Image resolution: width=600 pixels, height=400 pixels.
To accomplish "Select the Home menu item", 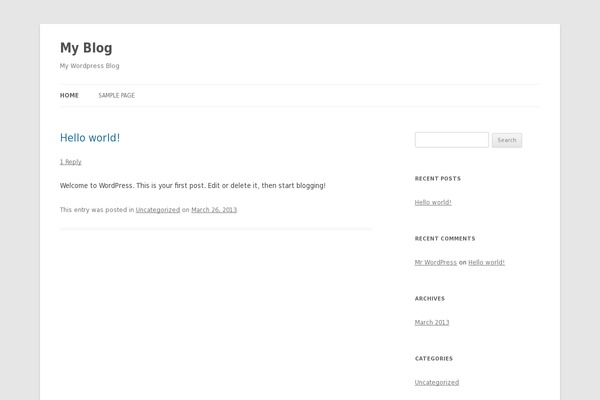I will [69, 95].
